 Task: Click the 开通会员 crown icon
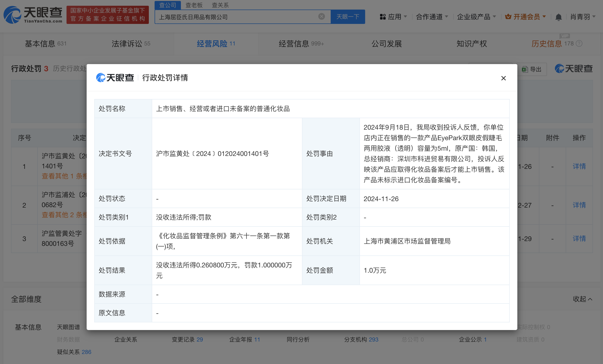pyautogui.click(x=508, y=17)
